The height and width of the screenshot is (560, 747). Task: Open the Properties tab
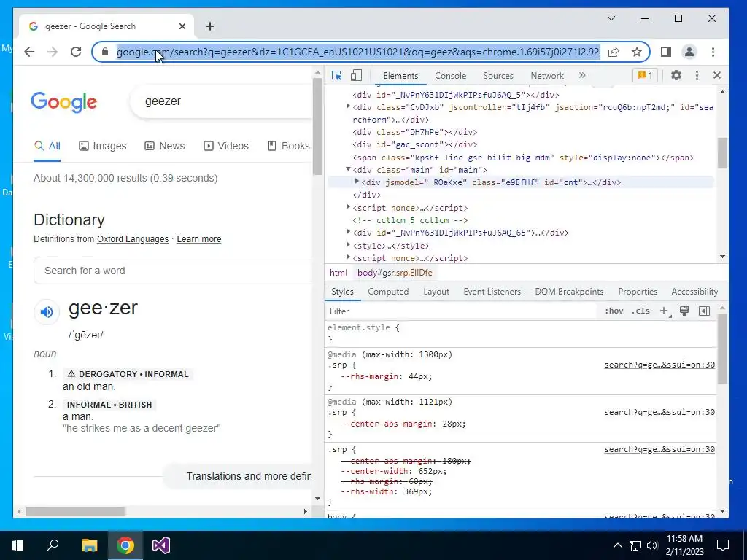coord(638,292)
